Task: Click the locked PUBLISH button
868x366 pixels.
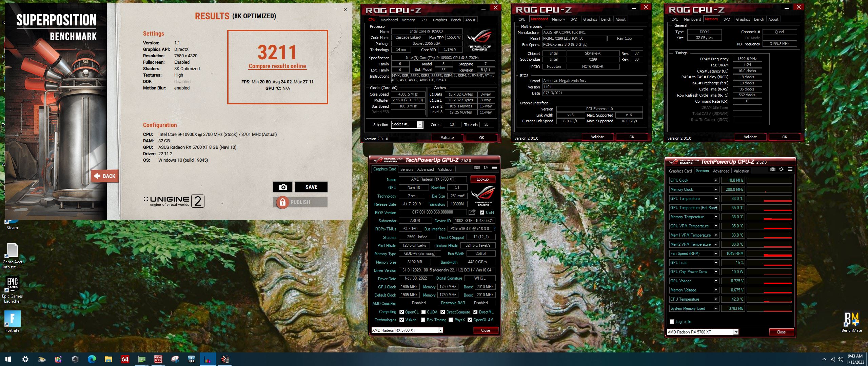Action: coord(300,202)
